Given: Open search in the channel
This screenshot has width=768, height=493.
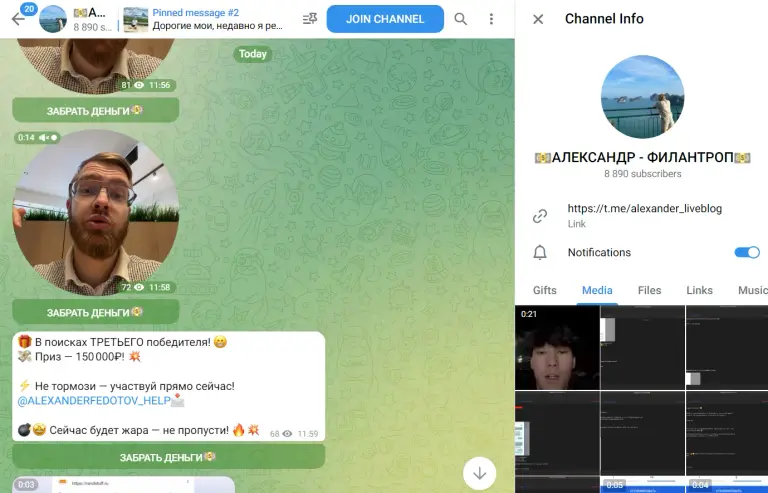Looking at the screenshot, I should [460, 19].
